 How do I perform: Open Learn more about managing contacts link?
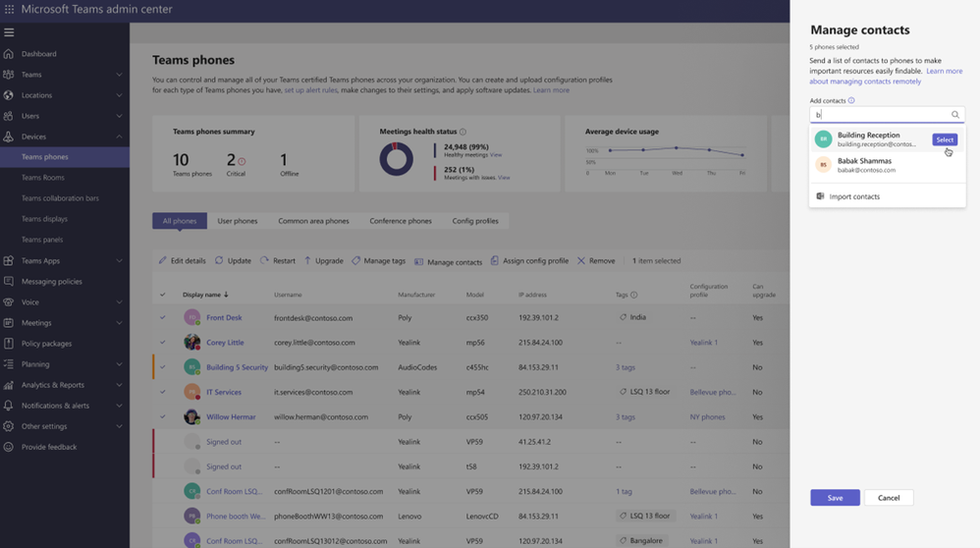(886, 77)
